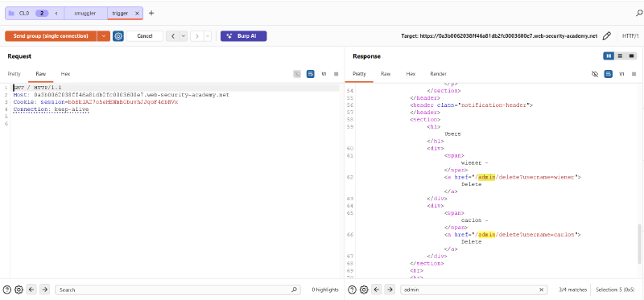Click the Cancel button

[145, 36]
